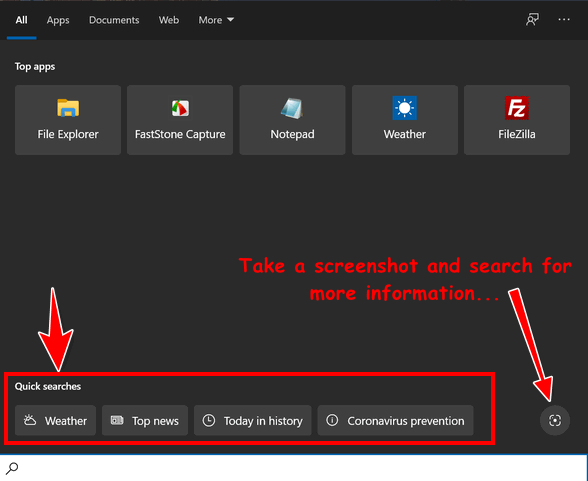Open Today in history quick search
The width and height of the screenshot is (588, 481).
252,420
